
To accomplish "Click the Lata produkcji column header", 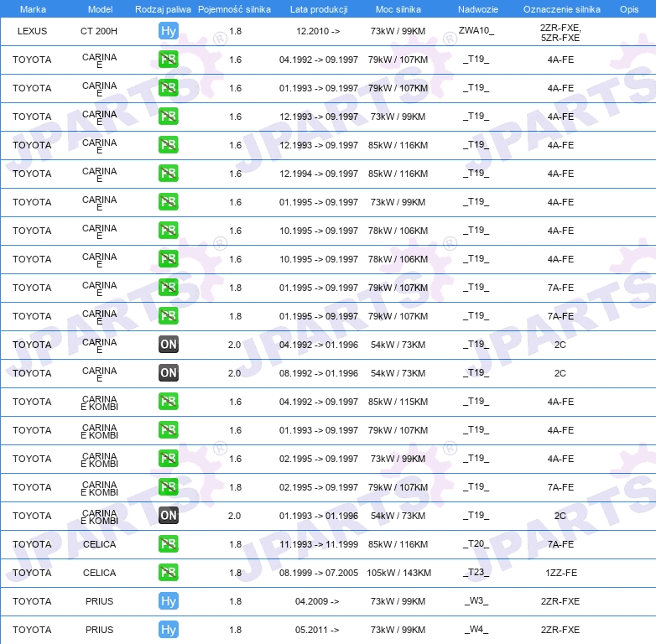I will [319, 9].
